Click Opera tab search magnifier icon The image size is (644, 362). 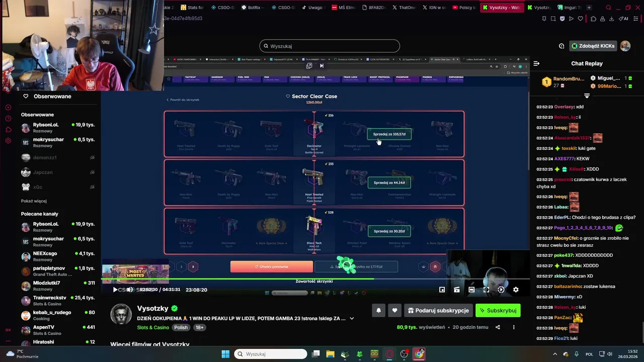(608, 8)
